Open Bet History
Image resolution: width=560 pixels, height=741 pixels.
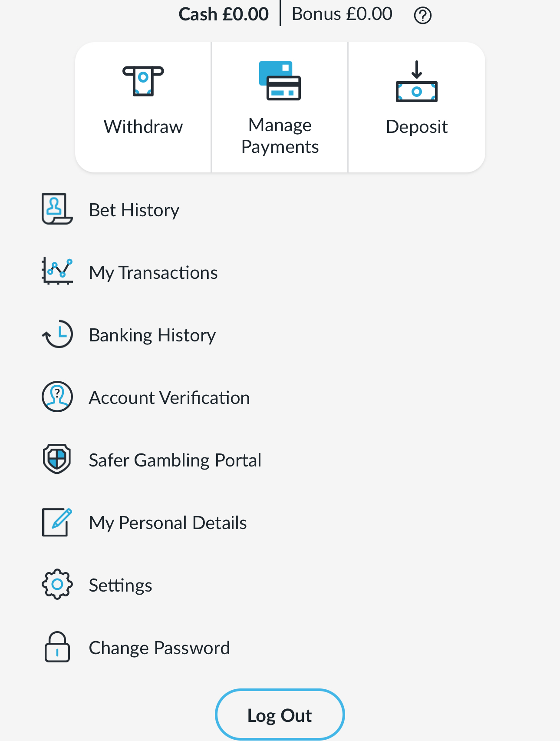134,210
